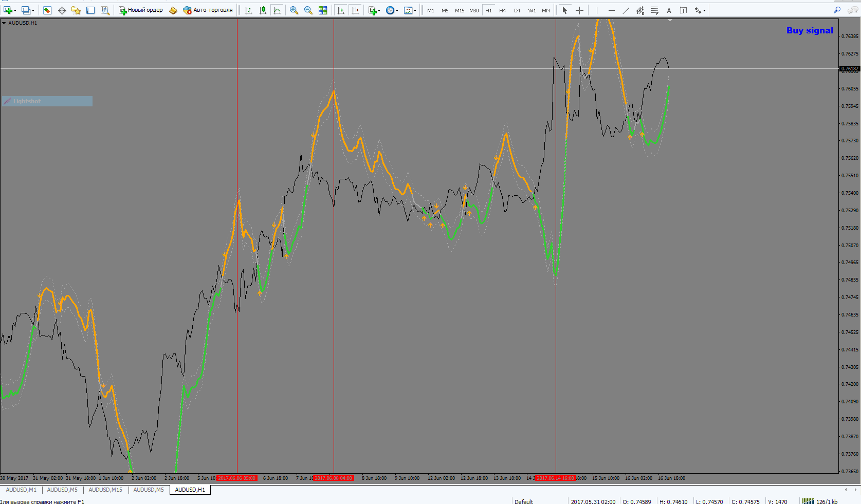Select the AUDUSD,H1 tab

[x=190, y=490]
